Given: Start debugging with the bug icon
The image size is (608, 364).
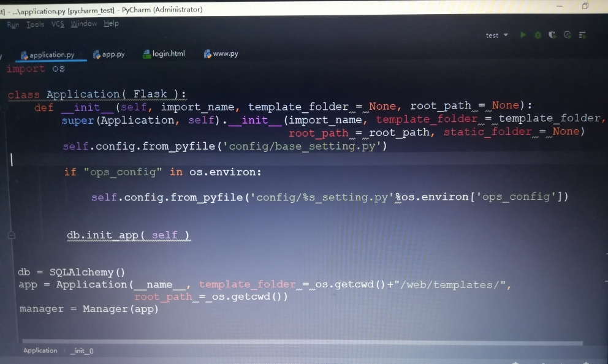Looking at the screenshot, I should point(538,35).
